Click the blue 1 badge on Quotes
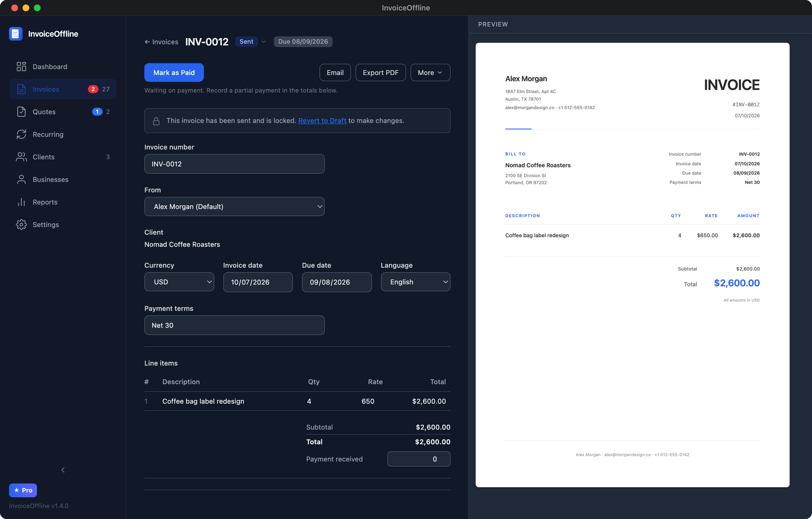This screenshot has height=519, width=812. pyautogui.click(x=97, y=112)
